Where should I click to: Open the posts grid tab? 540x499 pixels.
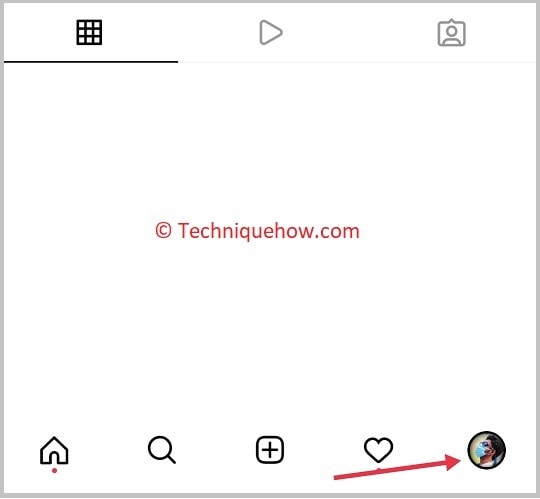pyautogui.click(x=89, y=33)
